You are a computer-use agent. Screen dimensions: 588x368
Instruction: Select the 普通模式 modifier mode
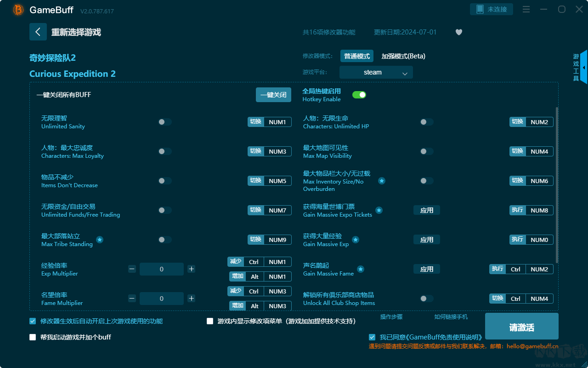click(356, 56)
